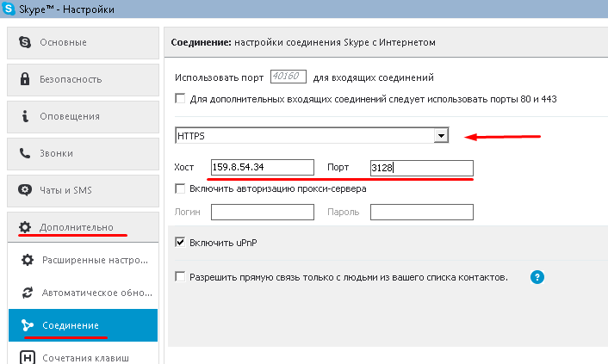The width and height of the screenshot is (608, 364).
Task: Switch to the Оповещения section
Action: click(83, 117)
